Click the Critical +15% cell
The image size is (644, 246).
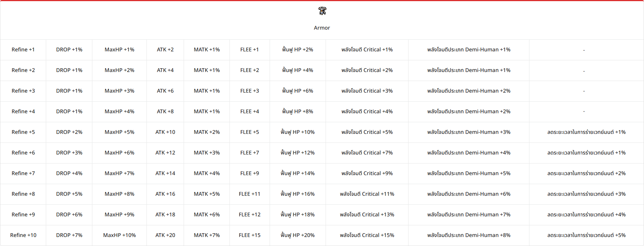tap(367, 235)
